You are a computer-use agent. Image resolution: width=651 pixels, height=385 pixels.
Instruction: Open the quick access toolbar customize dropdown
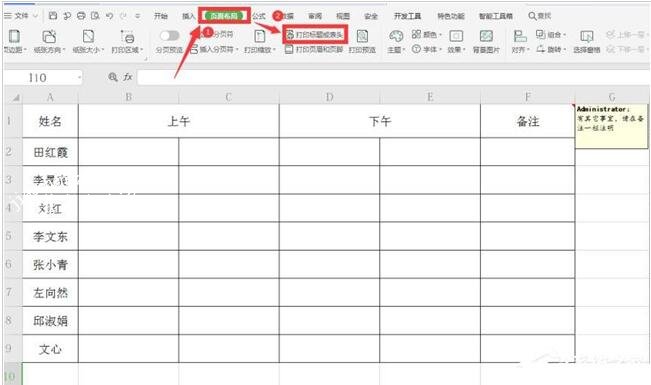pyautogui.click(x=137, y=16)
